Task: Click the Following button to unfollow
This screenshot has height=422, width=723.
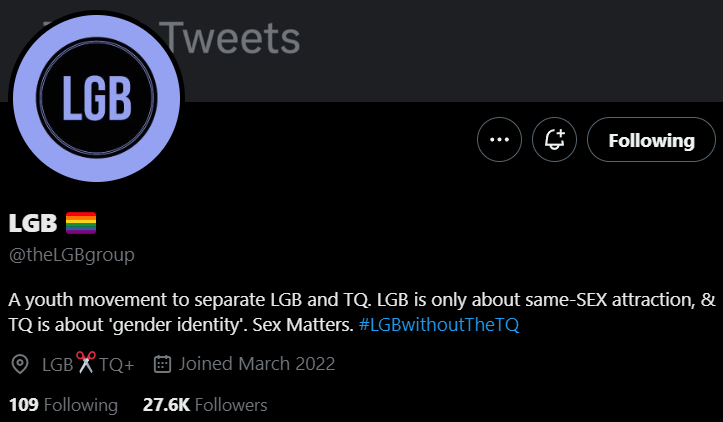Action: pyautogui.click(x=651, y=140)
